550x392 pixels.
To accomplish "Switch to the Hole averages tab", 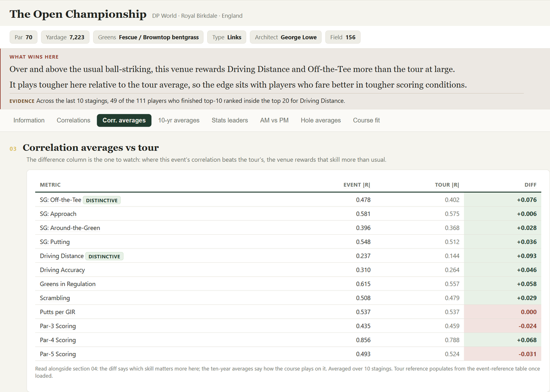I will (x=321, y=120).
